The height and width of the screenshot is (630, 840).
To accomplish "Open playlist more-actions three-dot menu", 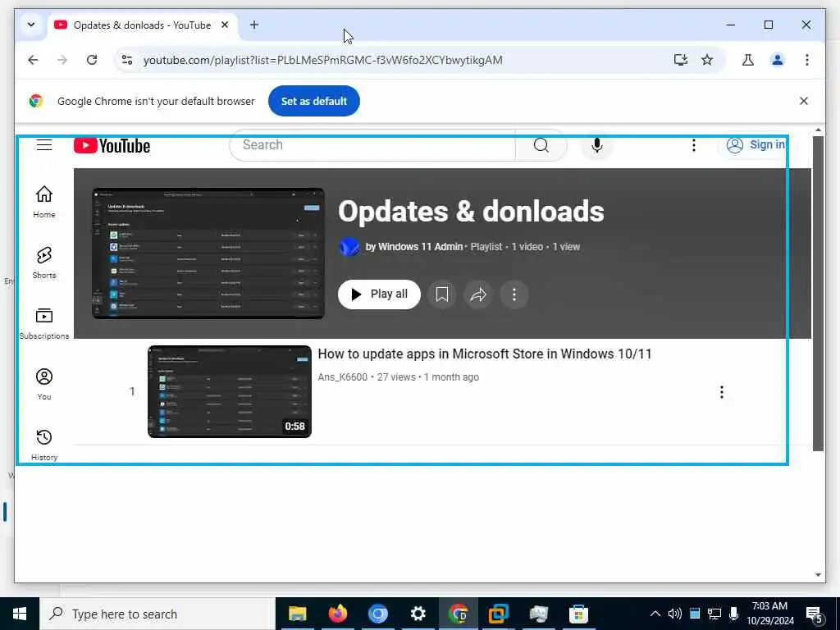I will click(x=514, y=294).
